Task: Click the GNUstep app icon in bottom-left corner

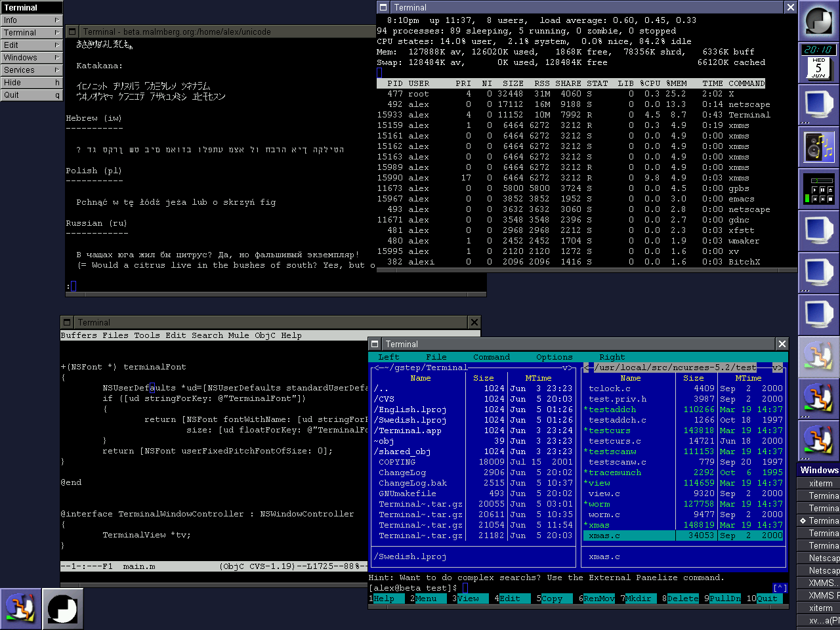Action: click(22, 608)
